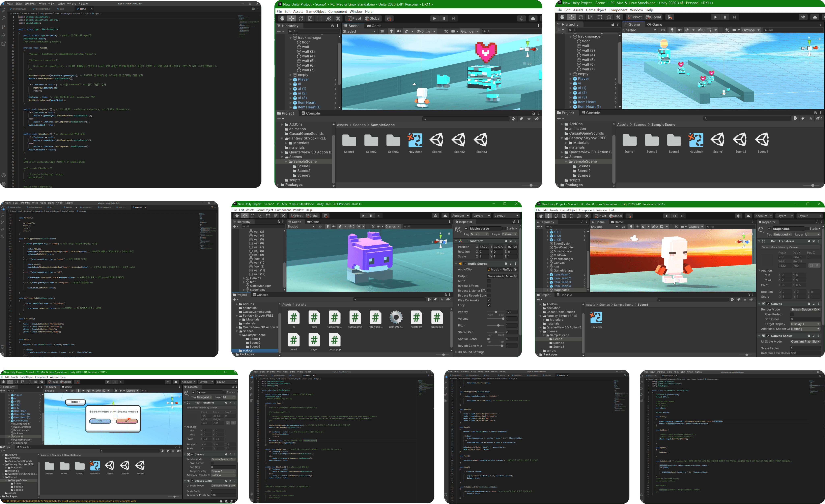Open GameObject menu in the Scene3 window

click(x=569, y=210)
